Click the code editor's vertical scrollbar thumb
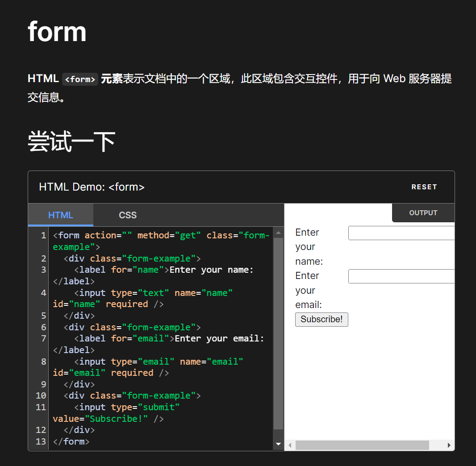This screenshot has width=476, height=466. coord(278,333)
